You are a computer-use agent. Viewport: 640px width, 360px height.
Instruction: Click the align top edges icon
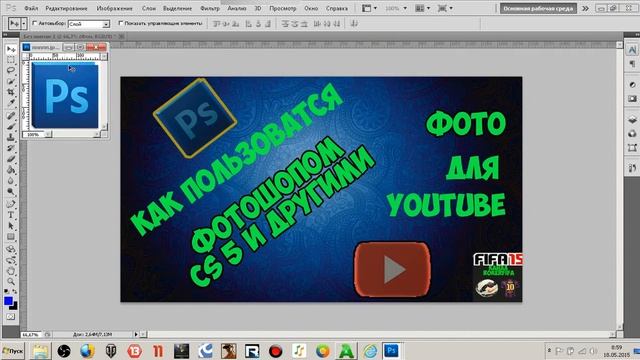point(216,24)
